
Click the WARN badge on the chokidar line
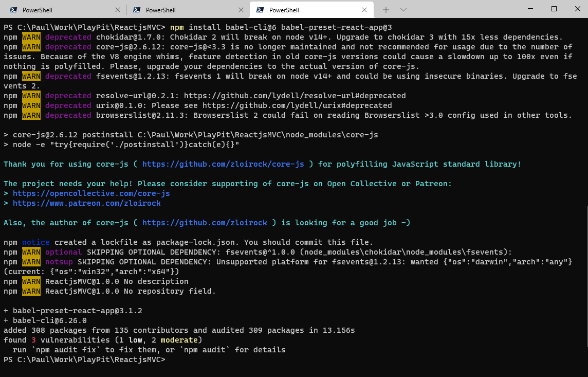31,37
